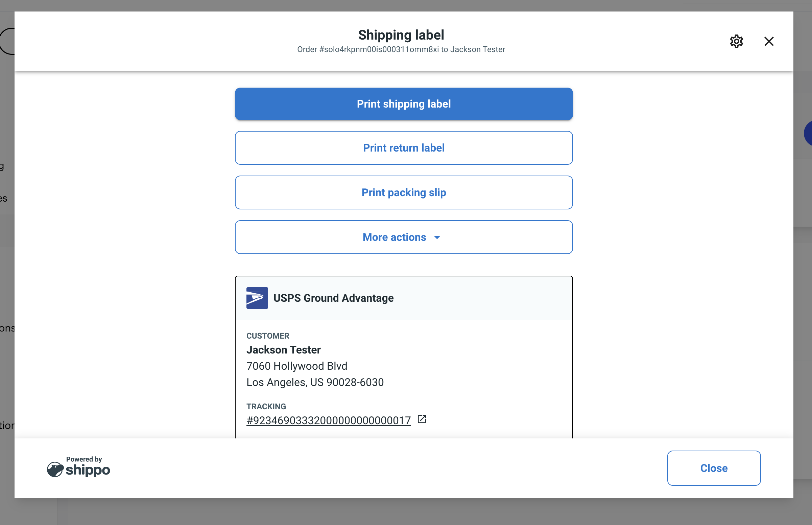Click the order number in the header
The height and width of the screenshot is (525, 812).
401,49
